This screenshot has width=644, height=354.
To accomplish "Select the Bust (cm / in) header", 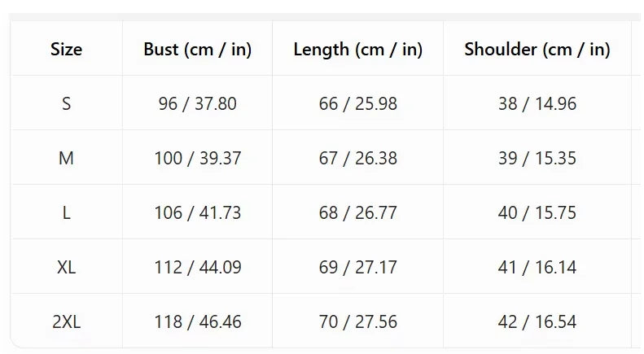I will pyautogui.click(x=198, y=50).
